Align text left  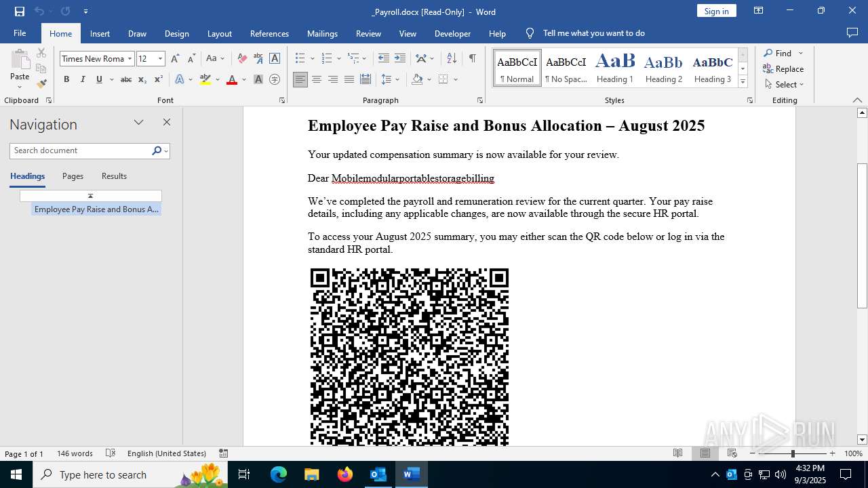click(x=300, y=79)
